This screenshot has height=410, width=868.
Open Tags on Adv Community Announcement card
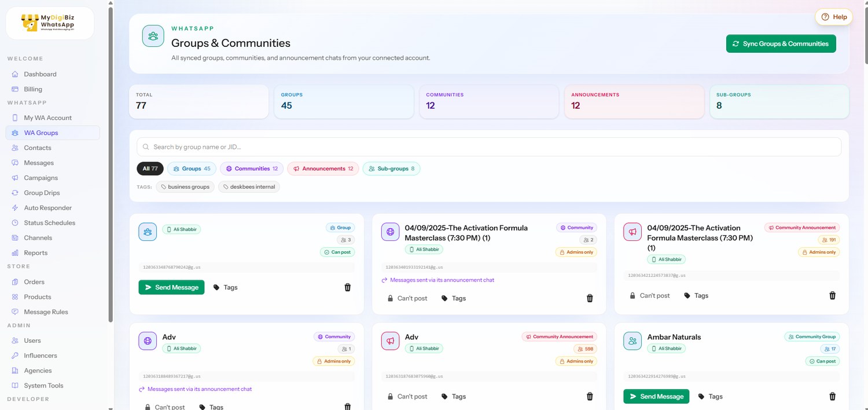453,397
